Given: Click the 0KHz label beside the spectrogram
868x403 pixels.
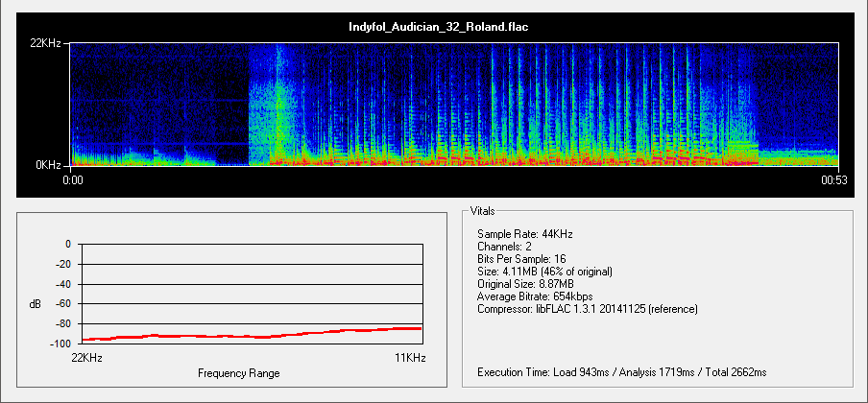Looking at the screenshot, I should coord(49,165).
